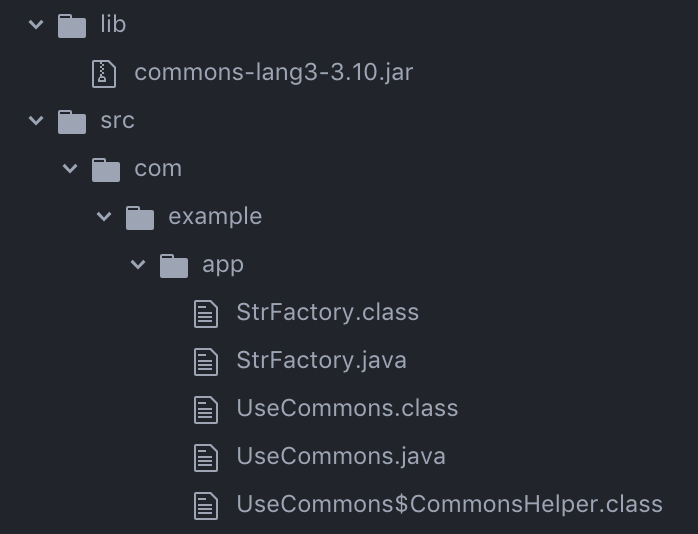Click the StrFactory.java file icon
This screenshot has width=698, height=534.
[x=206, y=361]
